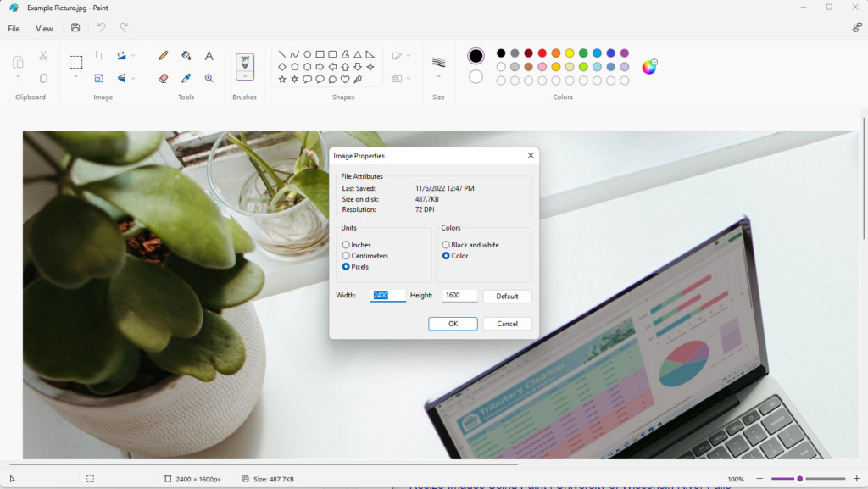Select the Fill bucket tool
Screen dimensions: 868x489
pyautogui.click(x=186, y=55)
